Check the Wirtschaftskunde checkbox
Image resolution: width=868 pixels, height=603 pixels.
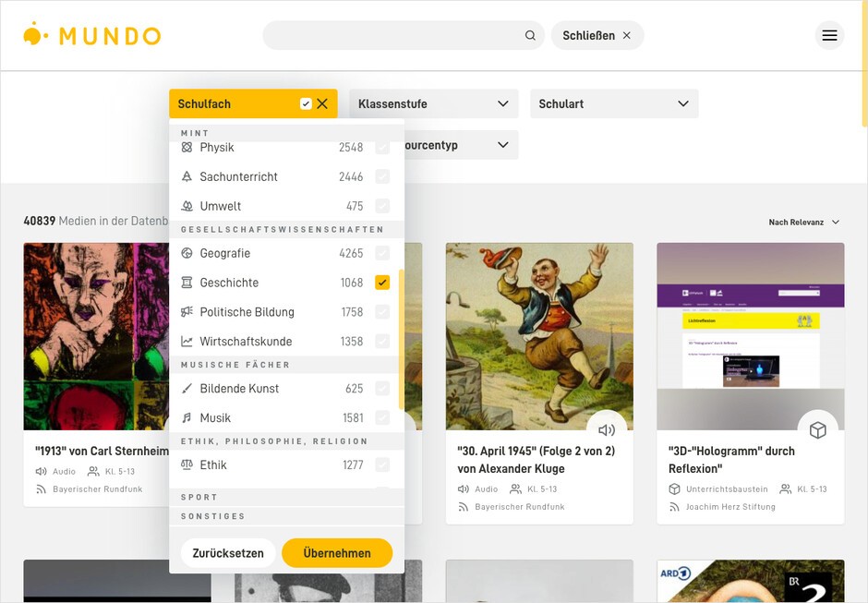coord(382,341)
